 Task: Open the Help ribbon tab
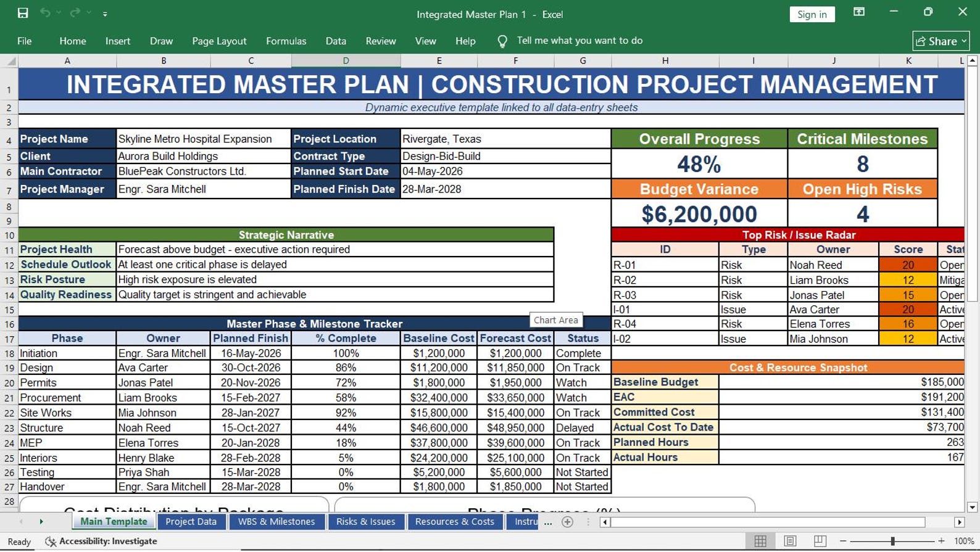465,41
